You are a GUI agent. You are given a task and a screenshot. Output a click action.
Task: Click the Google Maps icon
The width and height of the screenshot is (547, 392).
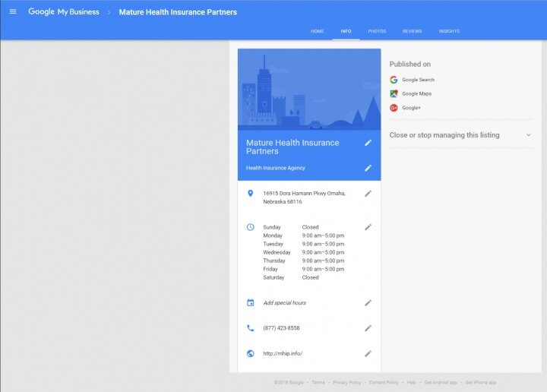(x=394, y=93)
